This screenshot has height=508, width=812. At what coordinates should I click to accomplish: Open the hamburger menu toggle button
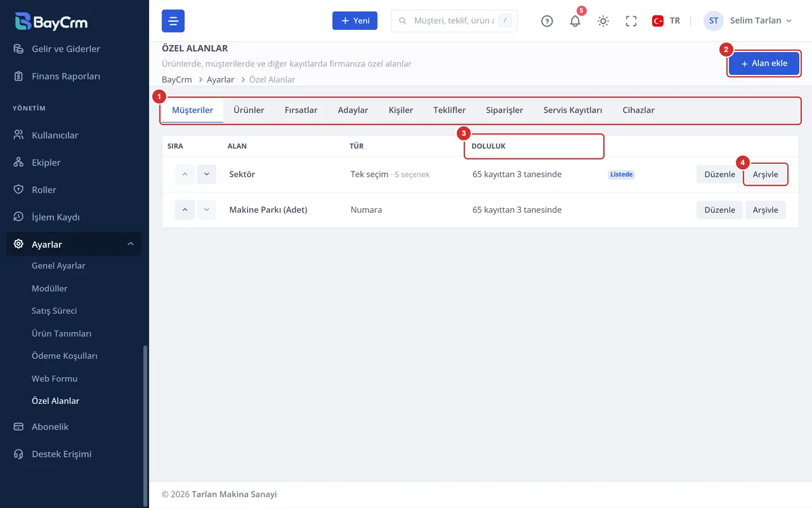tap(173, 21)
